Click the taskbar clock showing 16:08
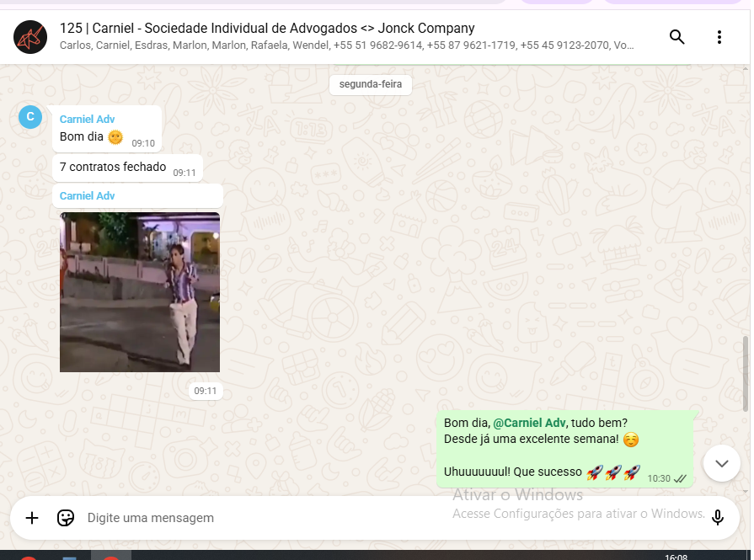The image size is (754, 560). pos(676,557)
